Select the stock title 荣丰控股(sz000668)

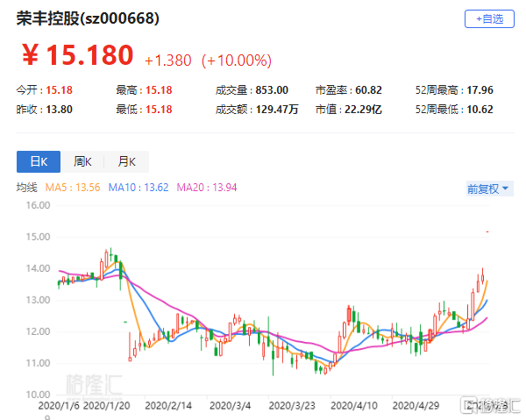[88, 18]
